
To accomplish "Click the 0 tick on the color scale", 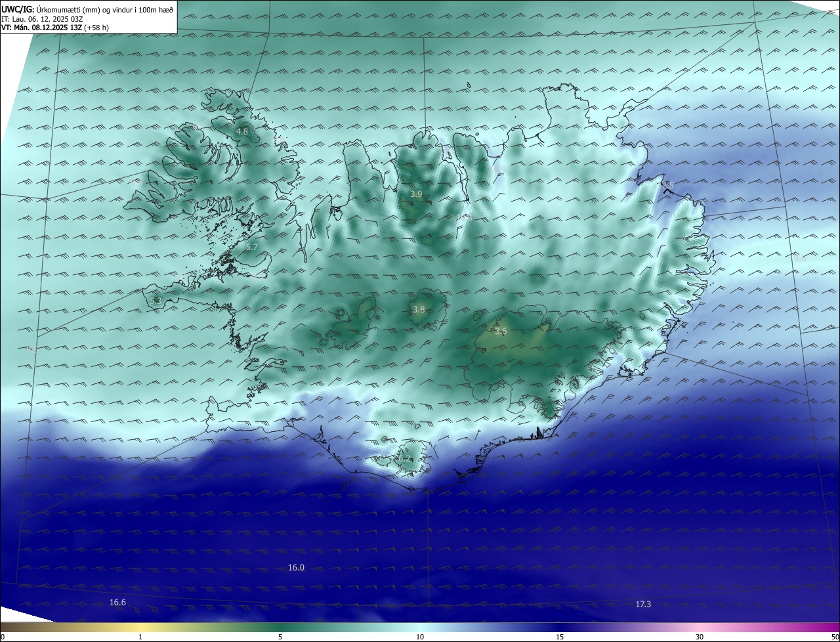I will click(x=2, y=637).
